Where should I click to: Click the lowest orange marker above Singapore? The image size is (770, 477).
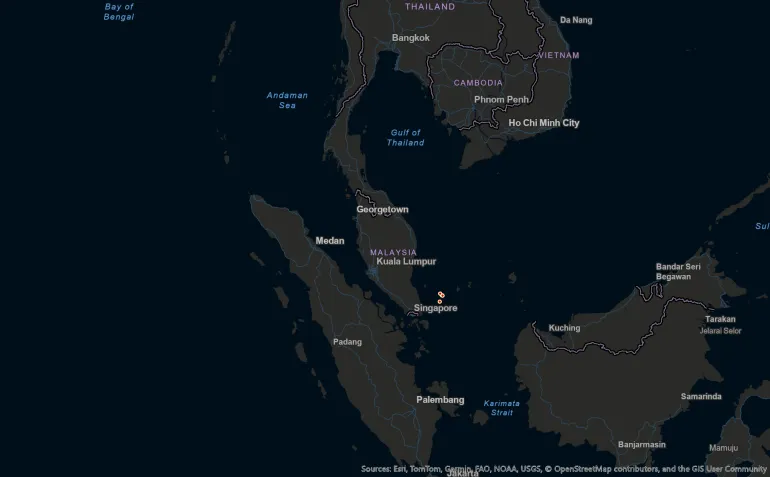tap(439, 301)
